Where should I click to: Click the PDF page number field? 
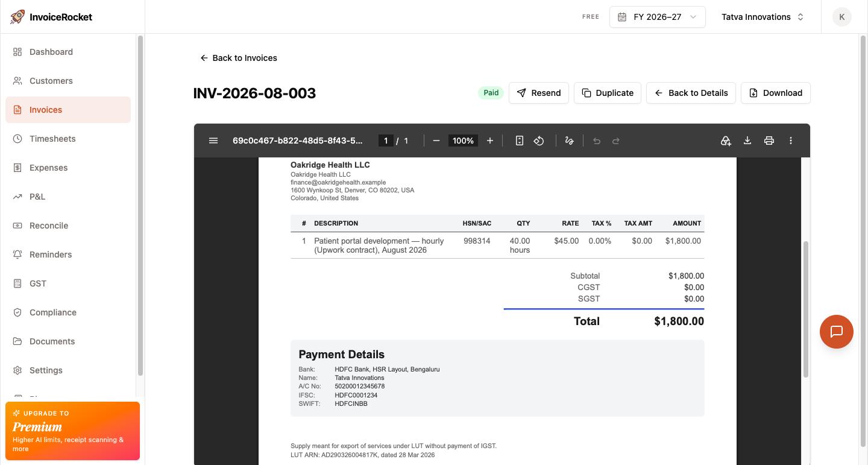click(x=386, y=141)
